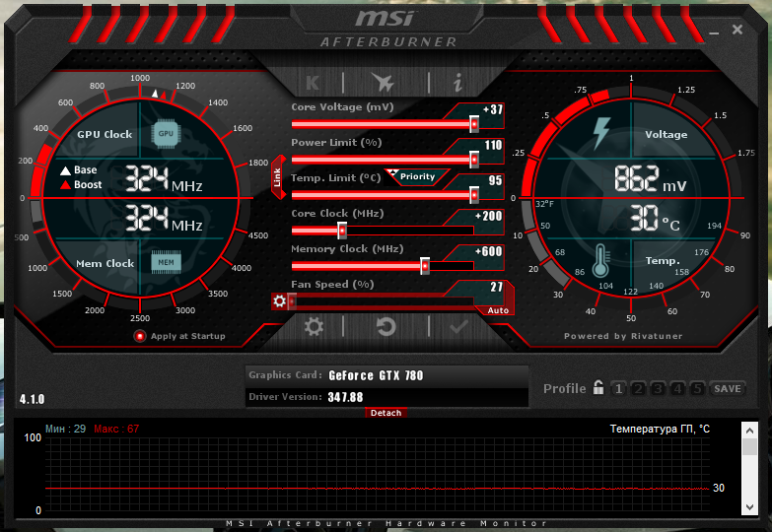Toggle the profile lock icon
This screenshot has height=532, width=772.
click(598, 388)
